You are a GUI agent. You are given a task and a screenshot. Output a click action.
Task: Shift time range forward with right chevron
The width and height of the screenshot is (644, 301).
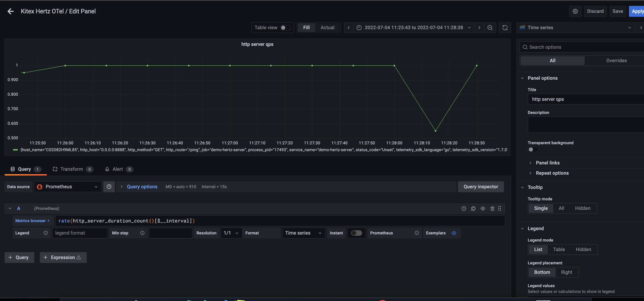479,28
